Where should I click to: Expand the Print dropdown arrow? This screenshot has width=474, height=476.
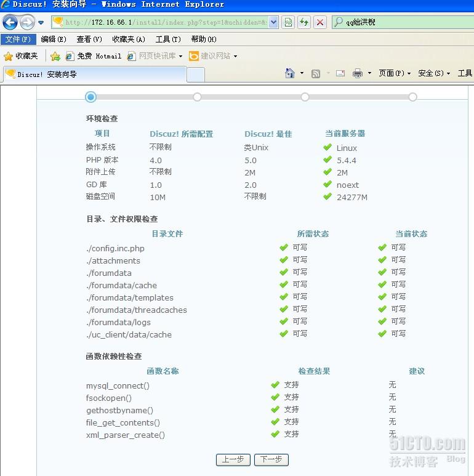point(369,73)
